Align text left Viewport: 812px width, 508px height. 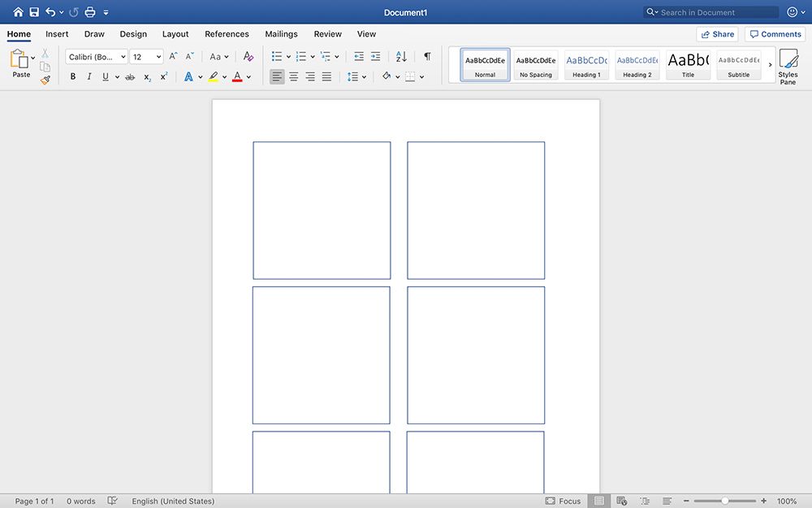pyautogui.click(x=277, y=76)
